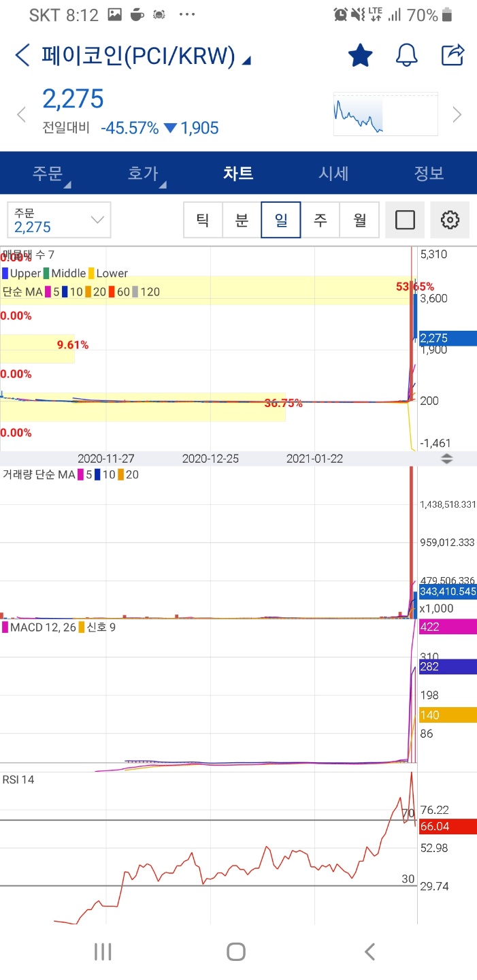This screenshot has height=980, width=477.
Task: Tap the Android back button
Action: [x=369, y=951]
